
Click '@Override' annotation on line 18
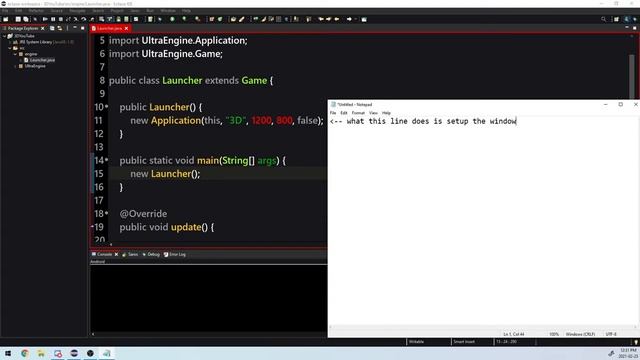point(143,214)
